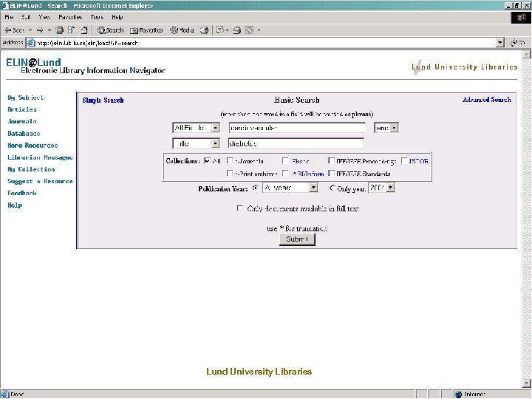The width and height of the screenshot is (532, 399).
Task: Open the Simple Search link
Action: pos(103,100)
